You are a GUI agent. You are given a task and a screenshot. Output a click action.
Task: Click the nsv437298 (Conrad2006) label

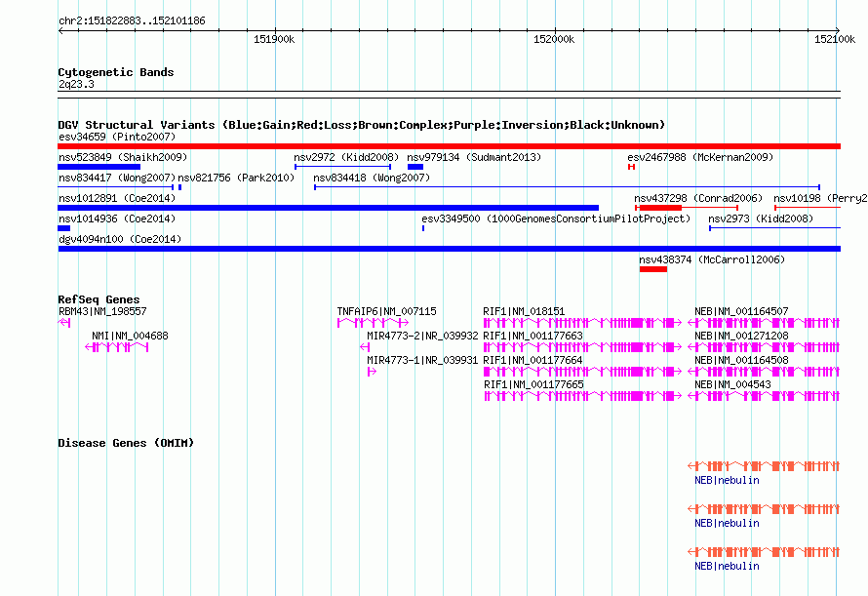coord(698,198)
